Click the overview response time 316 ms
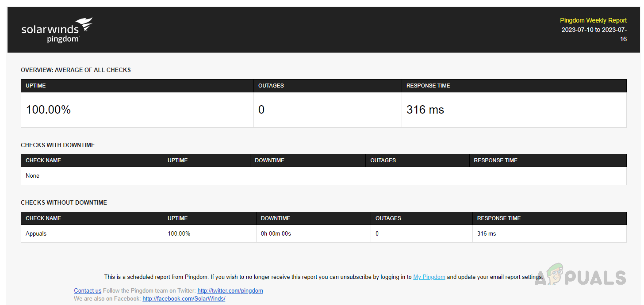Screen dimensions: 644x305 (425, 110)
